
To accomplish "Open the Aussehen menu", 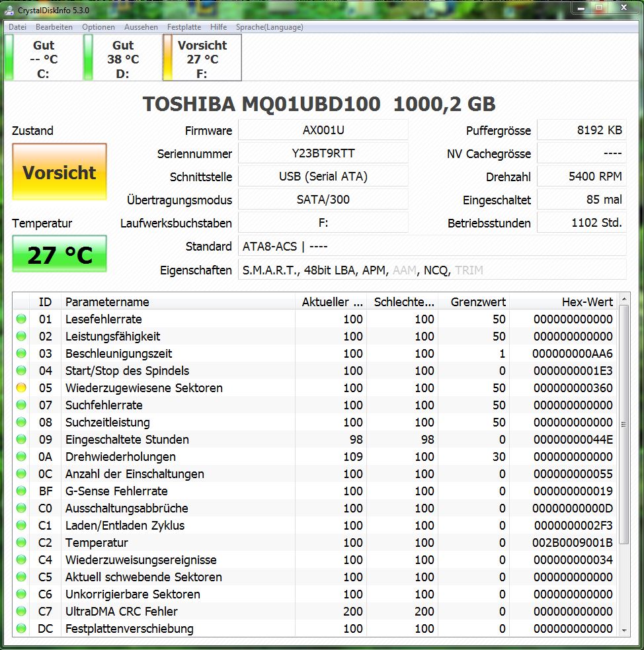I will click(141, 27).
